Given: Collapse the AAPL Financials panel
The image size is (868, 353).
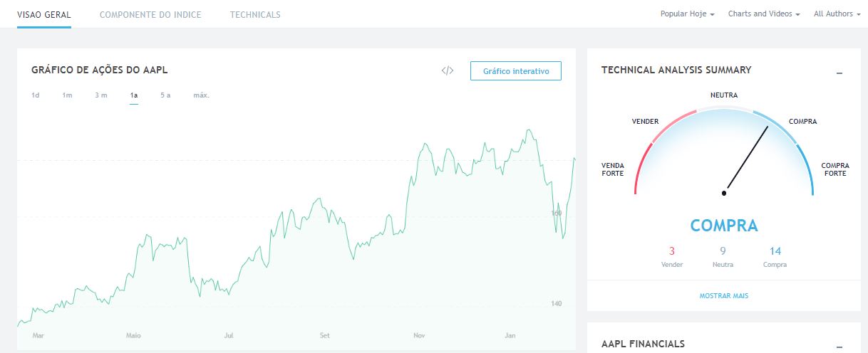Looking at the screenshot, I should (x=839, y=346).
